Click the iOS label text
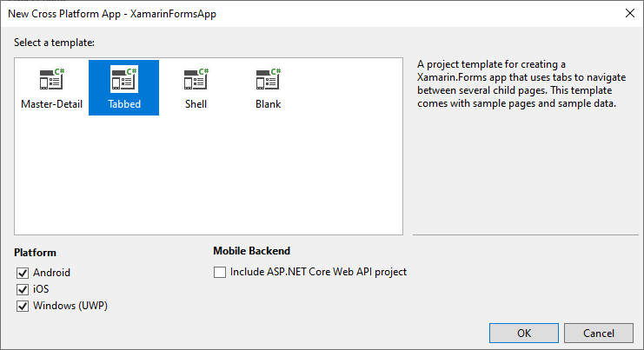The height and width of the screenshot is (350, 644). 41,289
